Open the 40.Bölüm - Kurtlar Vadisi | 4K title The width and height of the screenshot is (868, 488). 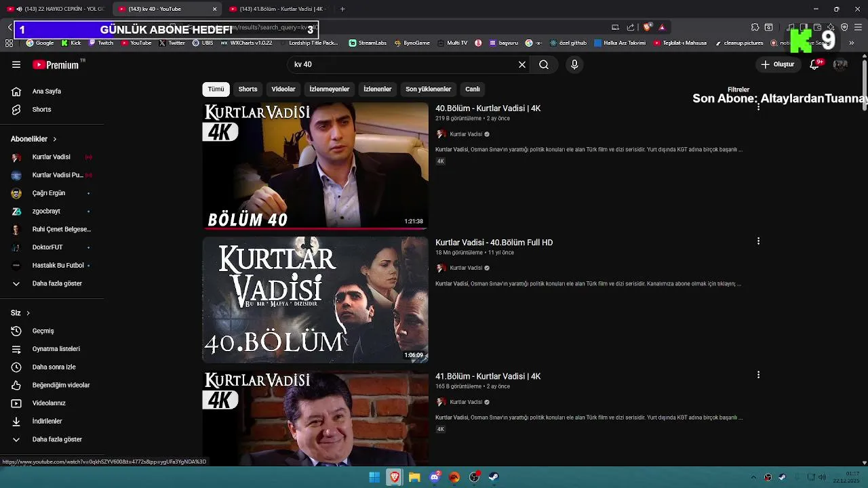pyautogui.click(x=488, y=108)
